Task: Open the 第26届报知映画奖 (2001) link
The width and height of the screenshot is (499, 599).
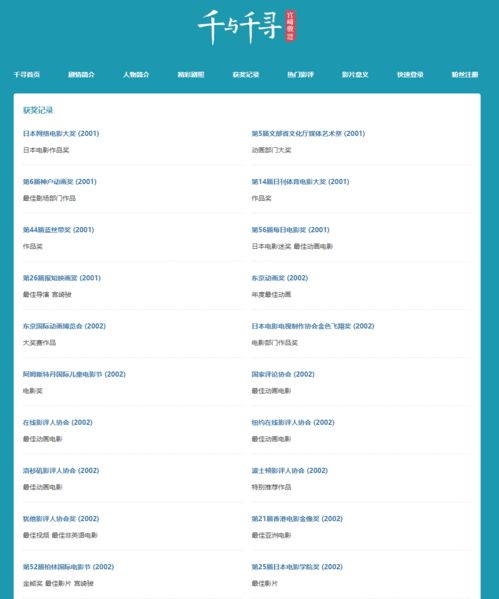Action: coord(62,278)
